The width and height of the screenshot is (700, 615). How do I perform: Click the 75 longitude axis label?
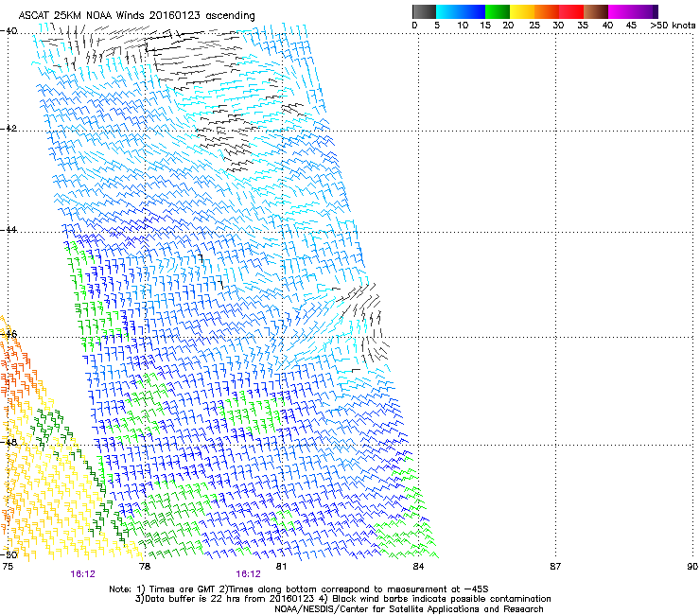[8, 567]
